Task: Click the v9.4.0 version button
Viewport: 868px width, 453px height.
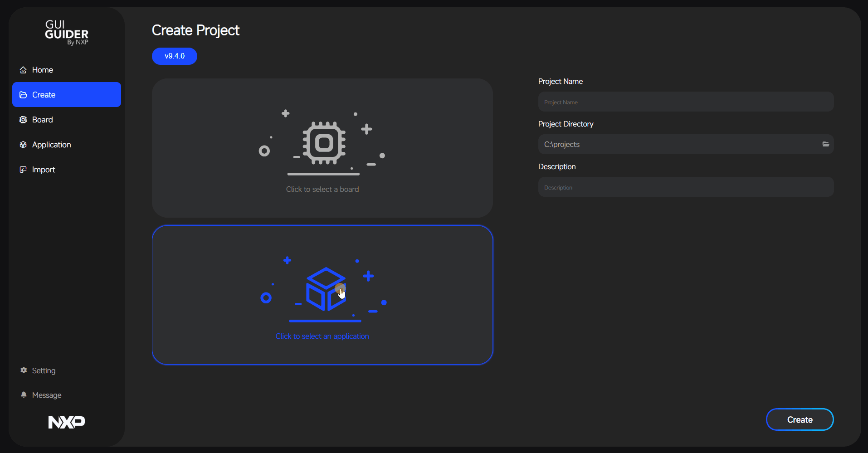Action: coord(175,56)
